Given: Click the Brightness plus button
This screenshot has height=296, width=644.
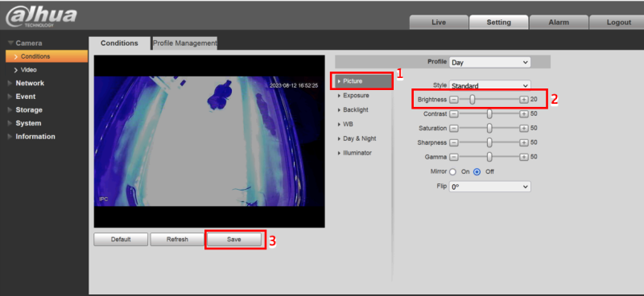Looking at the screenshot, I should tap(524, 100).
